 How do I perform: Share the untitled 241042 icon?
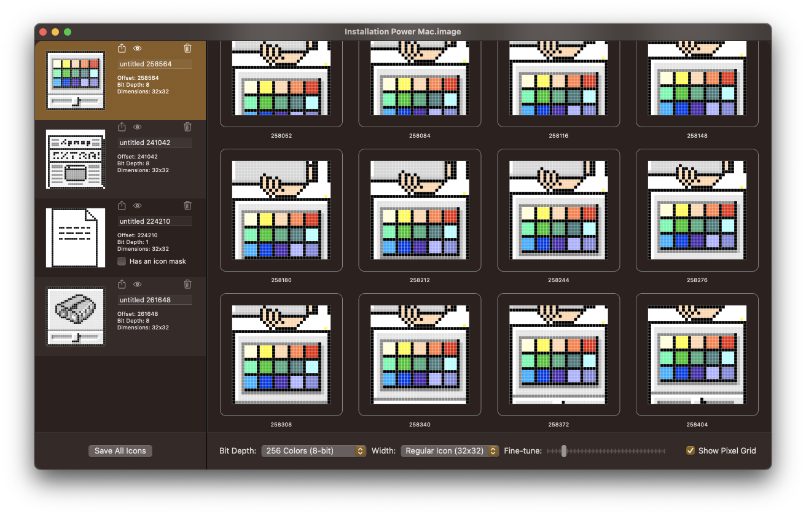(x=122, y=127)
